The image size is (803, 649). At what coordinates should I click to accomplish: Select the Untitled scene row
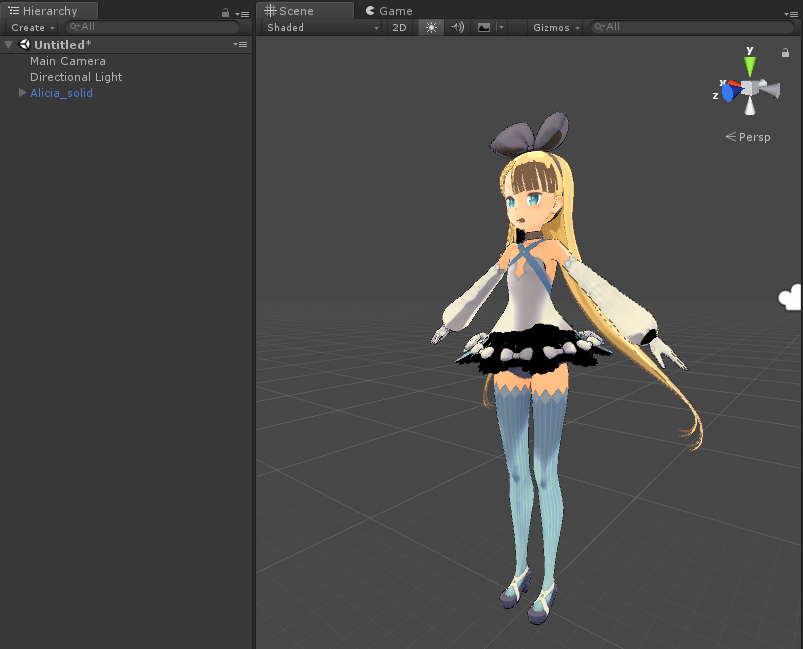(126, 45)
